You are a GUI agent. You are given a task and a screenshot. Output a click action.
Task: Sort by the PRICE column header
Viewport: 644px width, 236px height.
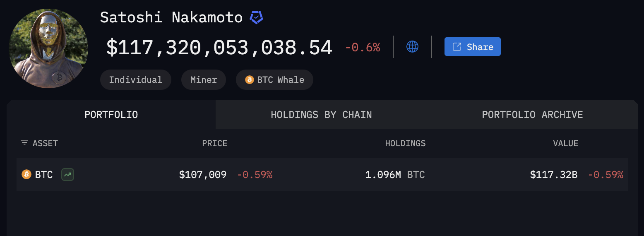214,143
